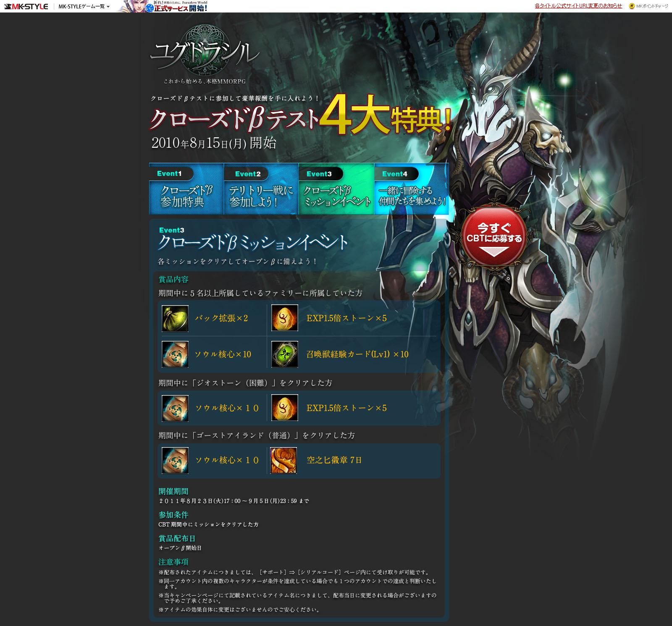Open the MK-STYLEゲーム一覧 dropdown
The width and height of the screenshot is (672, 626).
coord(84,6)
